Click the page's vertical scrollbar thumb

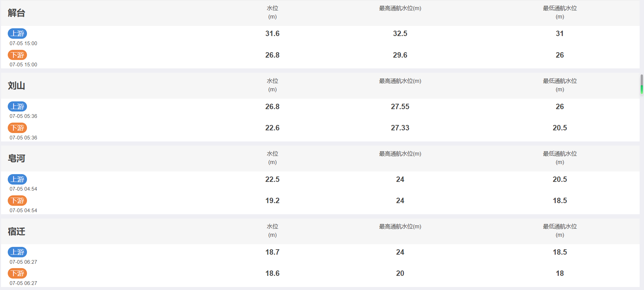pyautogui.click(x=642, y=85)
